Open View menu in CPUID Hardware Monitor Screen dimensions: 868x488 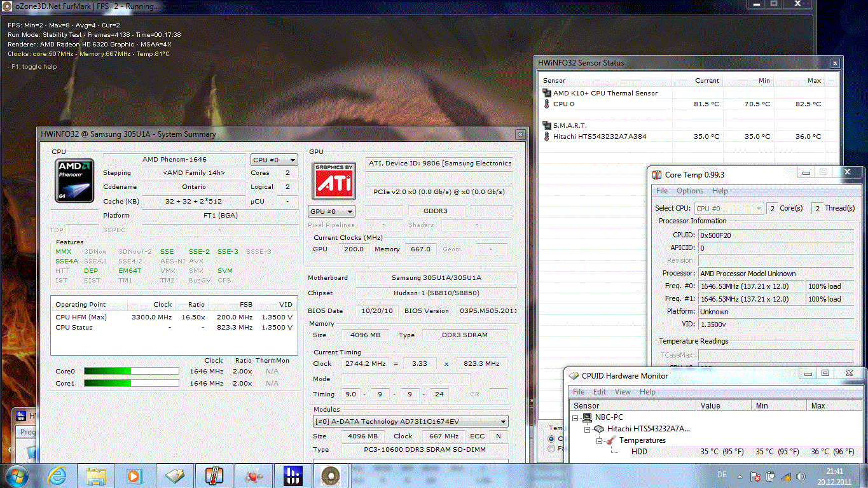pyautogui.click(x=623, y=392)
